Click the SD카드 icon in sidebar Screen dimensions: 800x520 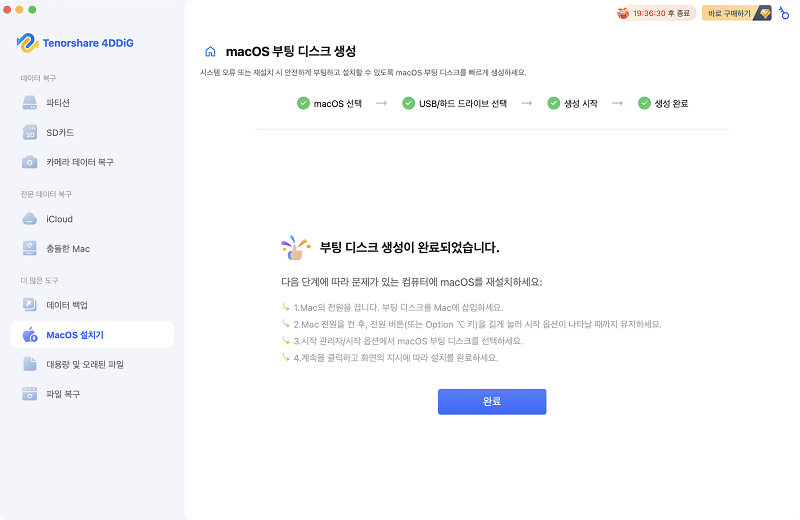30,132
